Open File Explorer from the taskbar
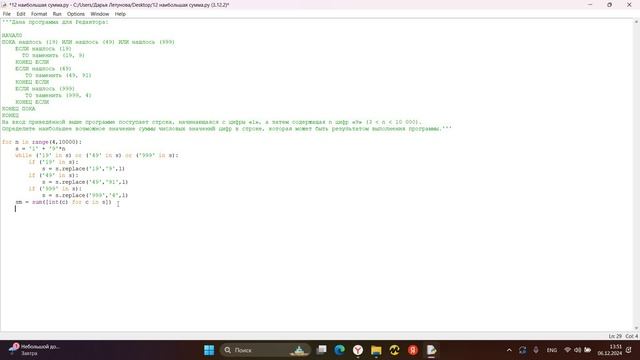640x360 pixels. click(x=376, y=350)
